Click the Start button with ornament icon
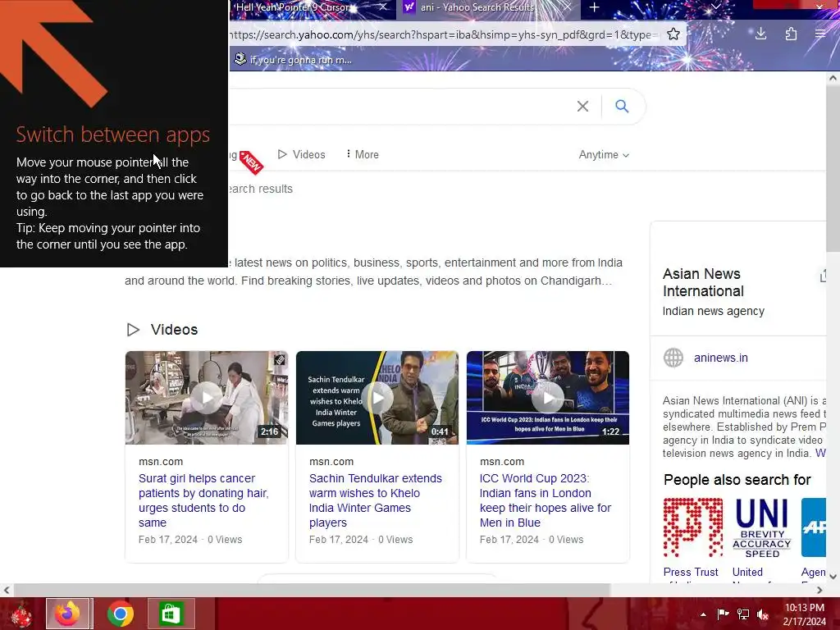This screenshot has height=630, width=840. pyautogui.click(x=21, y=614)
